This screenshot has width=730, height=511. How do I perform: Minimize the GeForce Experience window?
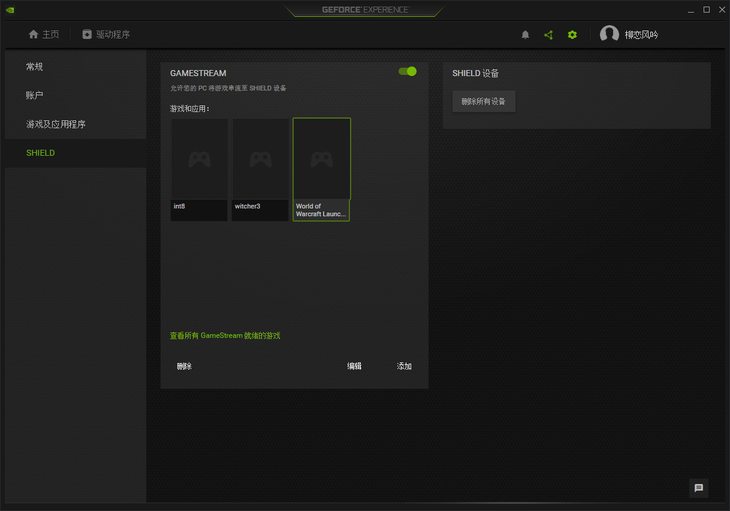pyautogui.click(x=691, y=10)
